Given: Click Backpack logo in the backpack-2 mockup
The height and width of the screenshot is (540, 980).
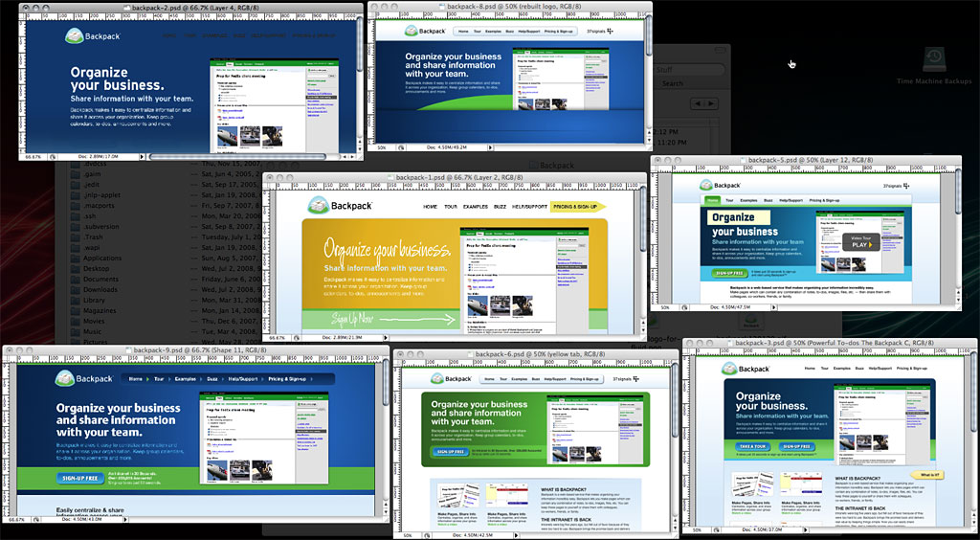Looking at the screenshot, I should click(93, 35).
